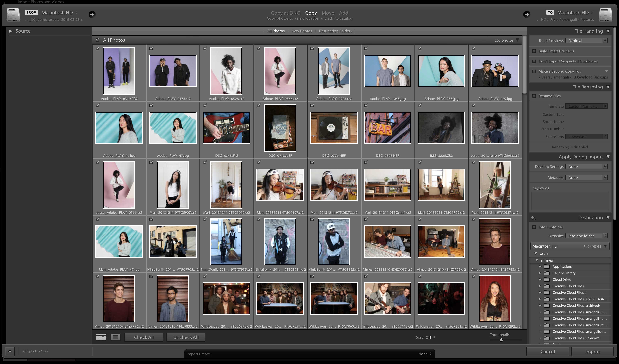This screenshot has width=619, height=364.
Task: Adjust the Thumbnails size slider
Action: click(501, 340)
